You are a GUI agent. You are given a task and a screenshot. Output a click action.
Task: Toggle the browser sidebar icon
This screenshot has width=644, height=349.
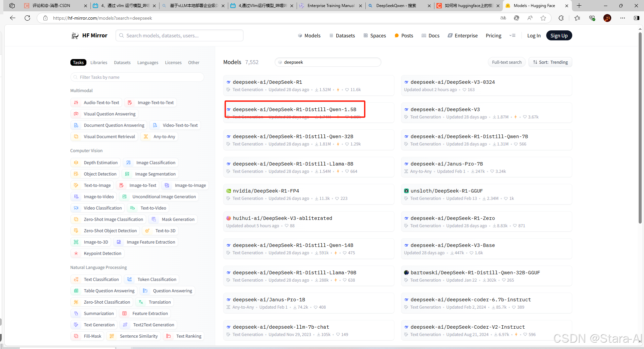click(637, 18)
